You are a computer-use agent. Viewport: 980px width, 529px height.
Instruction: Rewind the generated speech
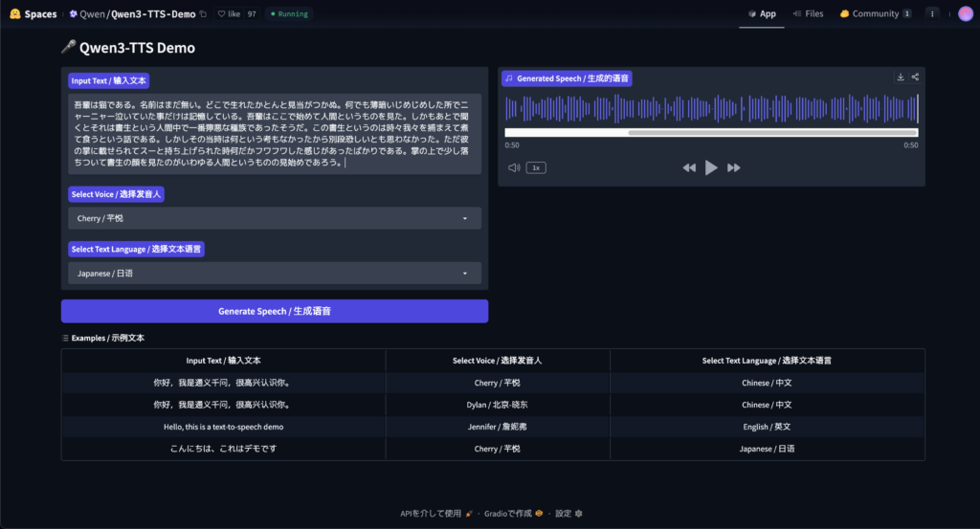(689, 167)
